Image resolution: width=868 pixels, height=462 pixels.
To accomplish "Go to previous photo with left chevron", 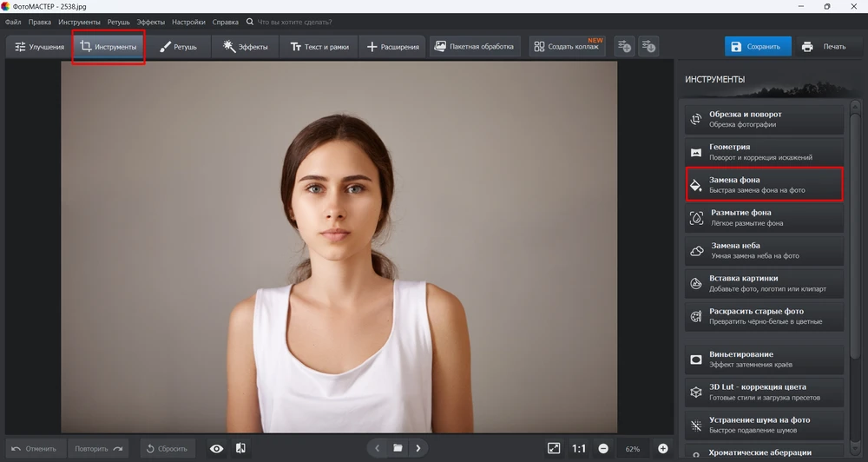I will (x=377, y=448).
